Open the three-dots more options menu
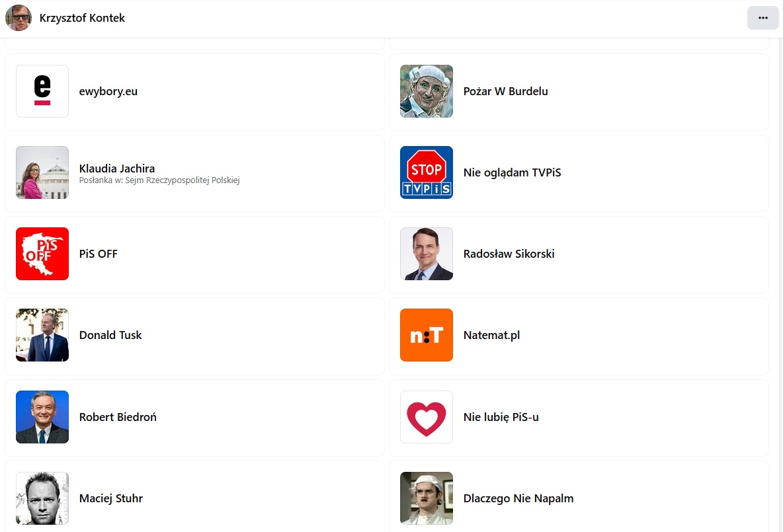783x532 pixels. pos(763,18)
